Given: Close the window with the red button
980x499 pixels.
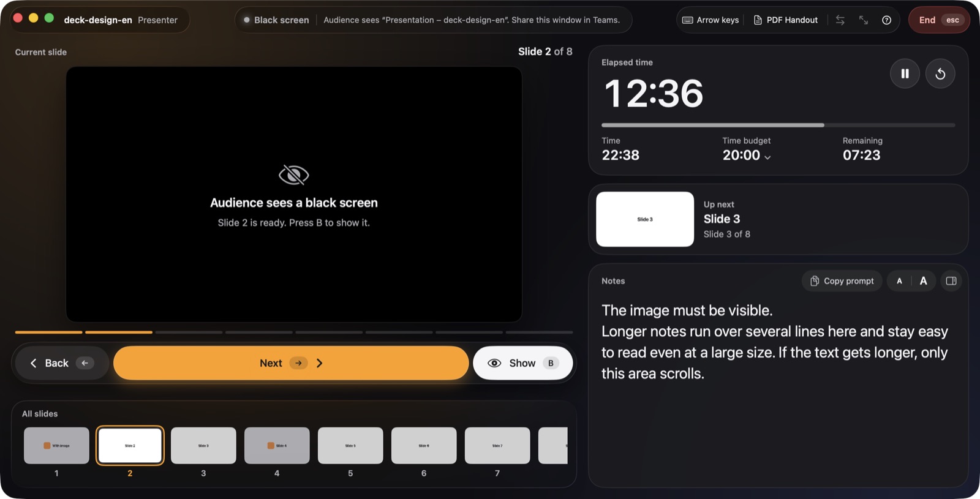Looking at the screenshot, I should click(18, 18).
